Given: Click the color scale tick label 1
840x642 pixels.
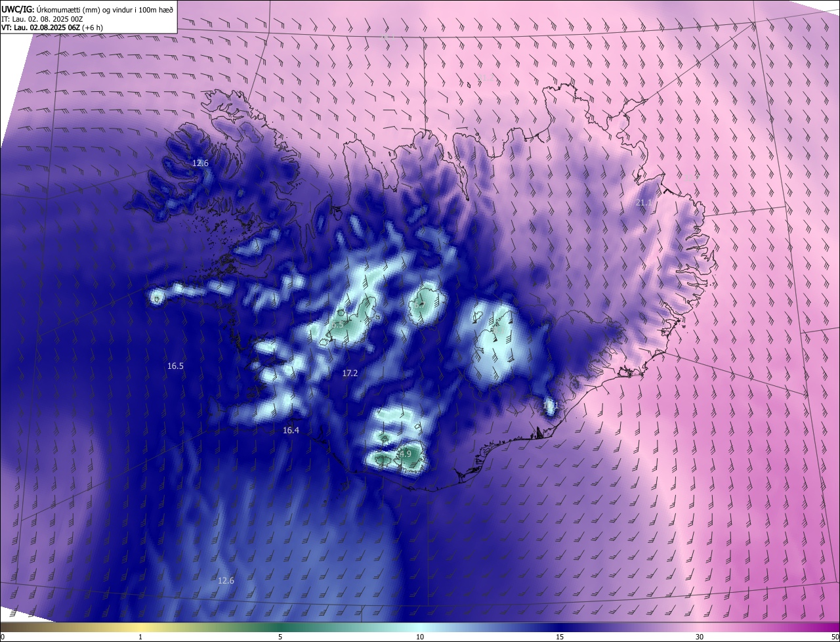Looking at the screenshot, I should (140, 637).
